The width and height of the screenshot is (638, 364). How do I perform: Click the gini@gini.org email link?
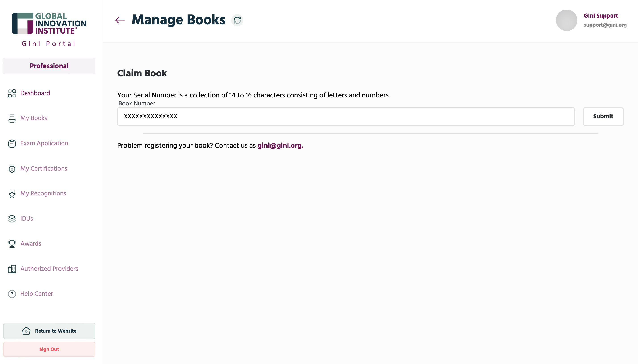pyautogui.click(x=280, y=146)
